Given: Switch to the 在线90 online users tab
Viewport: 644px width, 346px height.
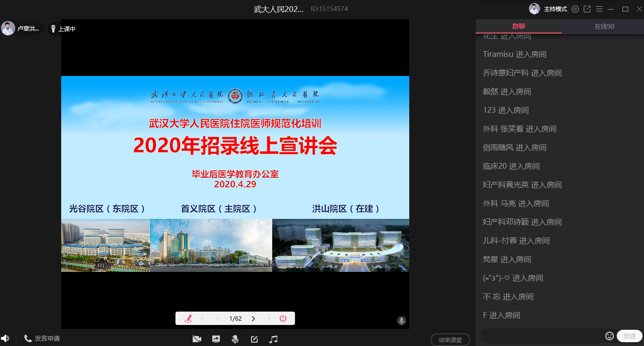Looking at the screenshot, I should (604, 26).
